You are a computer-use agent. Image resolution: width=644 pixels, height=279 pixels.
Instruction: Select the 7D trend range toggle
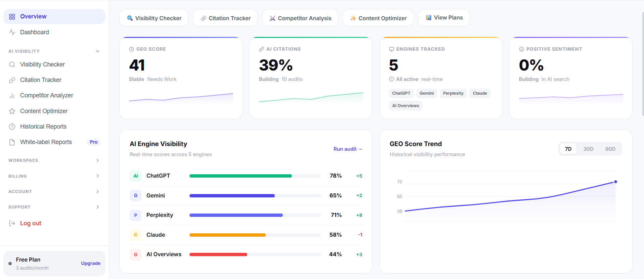coord(568,149)
